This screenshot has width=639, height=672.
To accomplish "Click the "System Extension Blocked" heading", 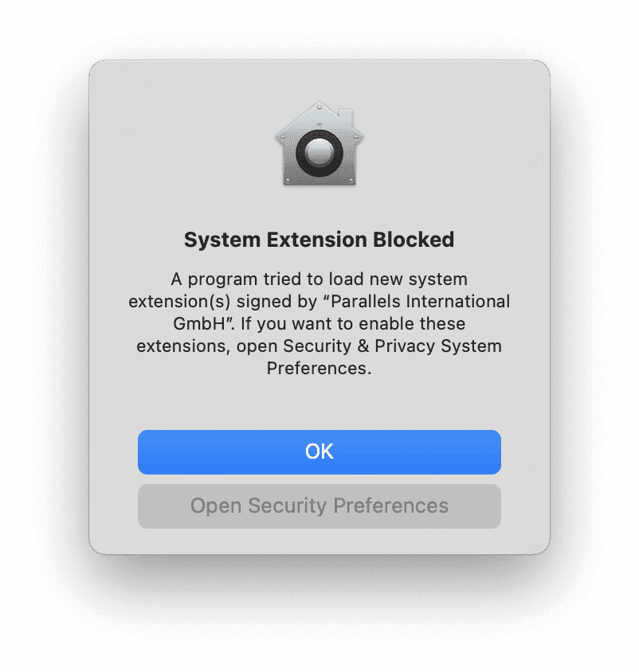I will click(319, 240).
